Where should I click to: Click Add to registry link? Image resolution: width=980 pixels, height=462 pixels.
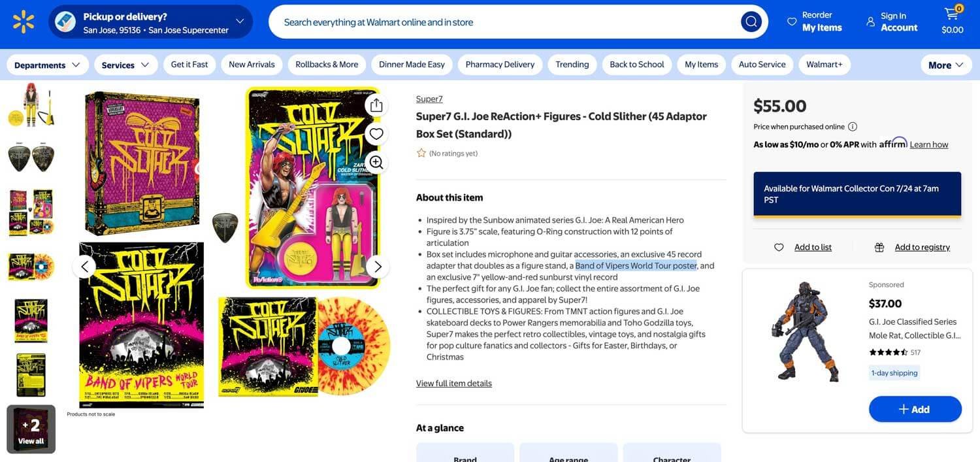pos(923,247)
